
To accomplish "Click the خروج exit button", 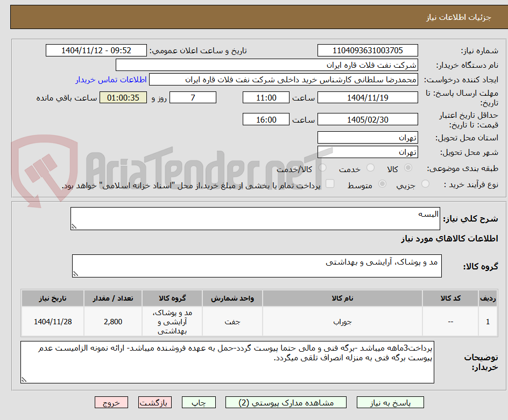I will (111, 402).
